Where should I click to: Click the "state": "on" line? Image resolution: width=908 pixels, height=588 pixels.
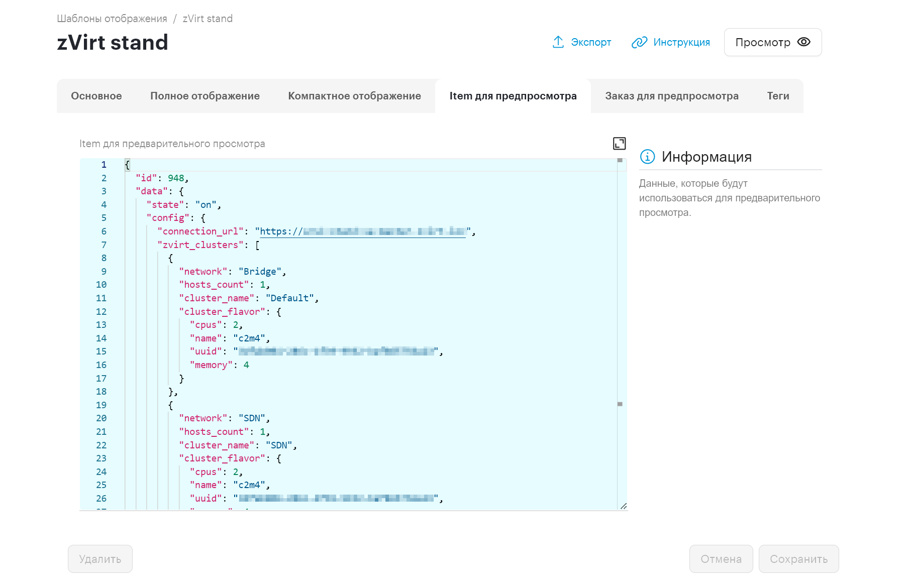184,205
